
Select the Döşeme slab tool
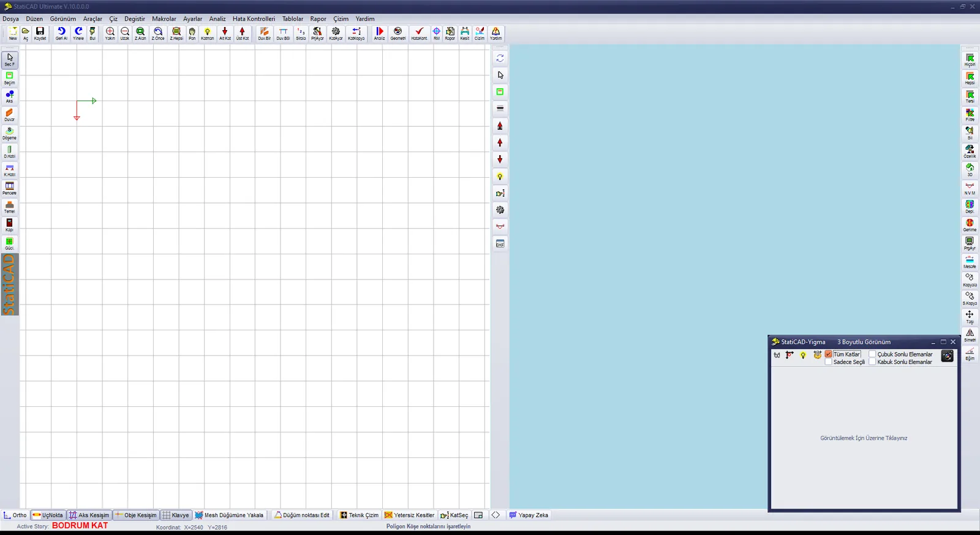pyautogui.click(x=10, y=133)
